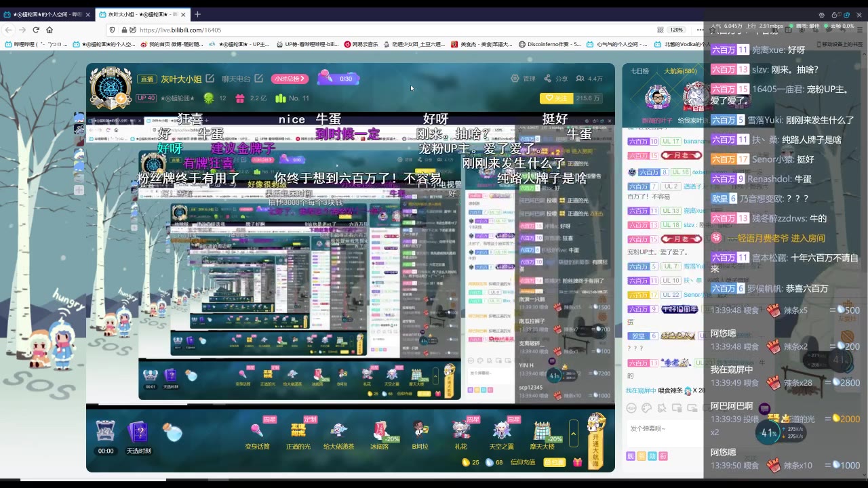Open the emoji face icon in chat toolbar
The image size is (868, 488).
coord(631,408)
